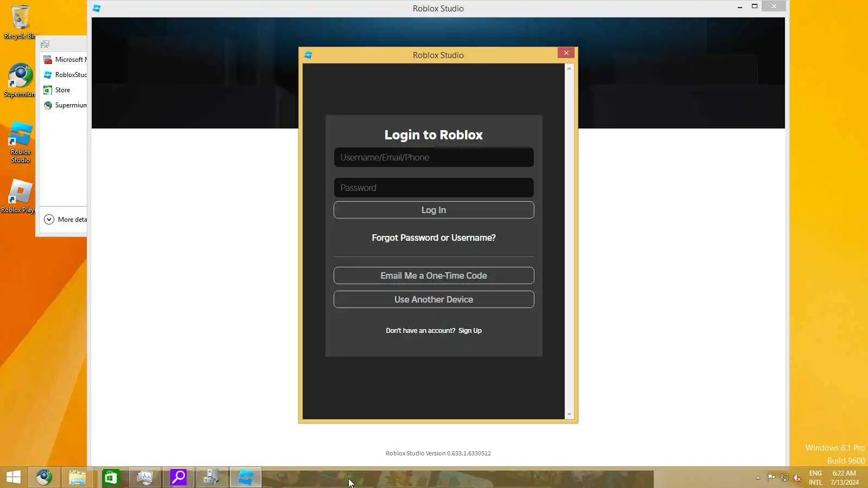Click the Task Manager window title icon
868x488 pixels.
45,44
